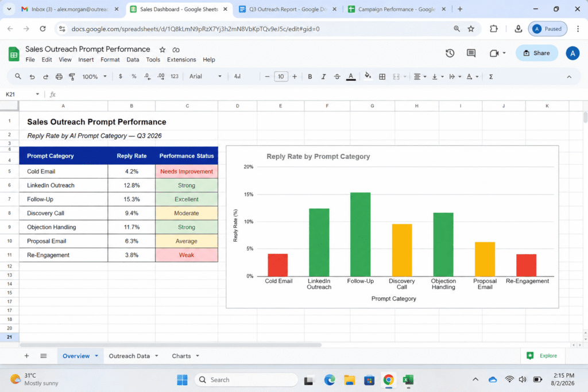This screenshot has height=392, width=588.
Task: Open the text color picker
Action: click(351, 76)
